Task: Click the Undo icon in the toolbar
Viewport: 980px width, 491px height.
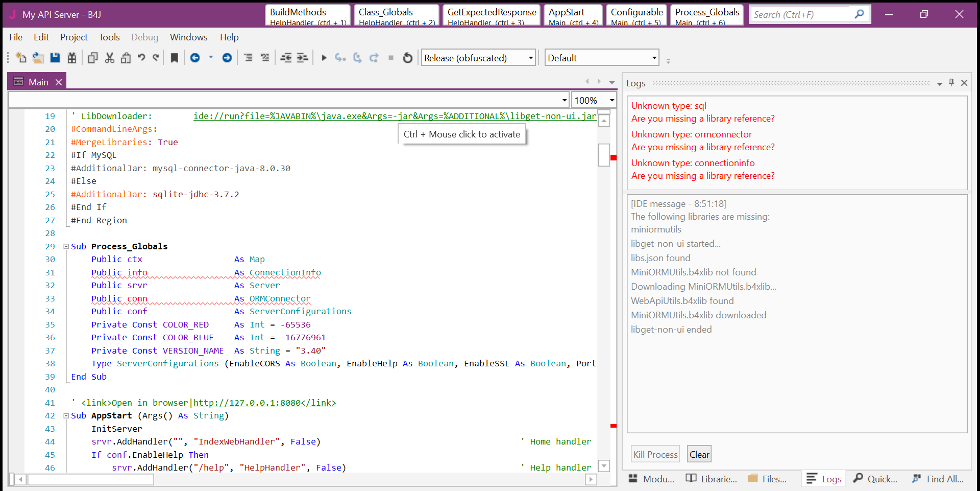Action: point(141,58)
